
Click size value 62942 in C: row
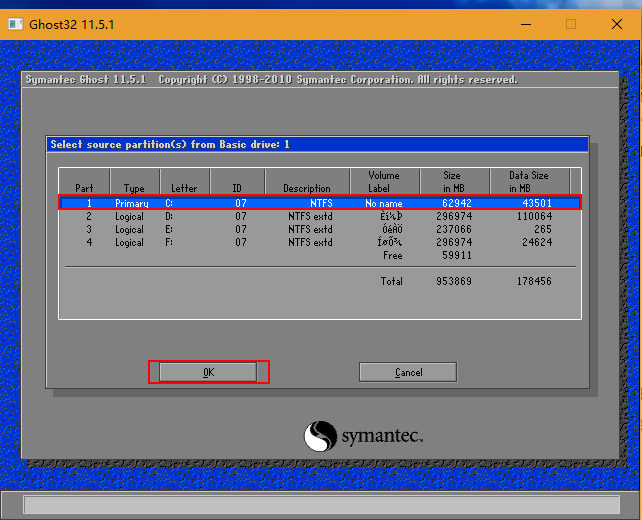point(457,203)
